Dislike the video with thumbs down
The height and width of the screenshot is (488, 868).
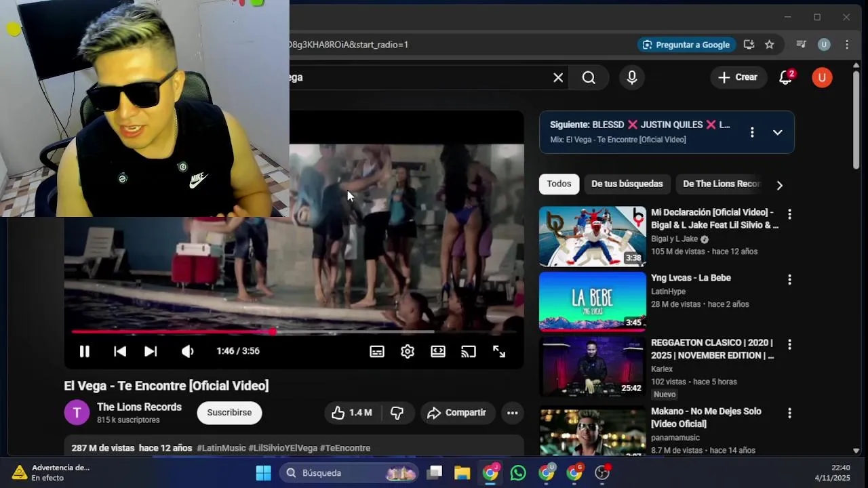pyautogui.click(x=397, y=413)
